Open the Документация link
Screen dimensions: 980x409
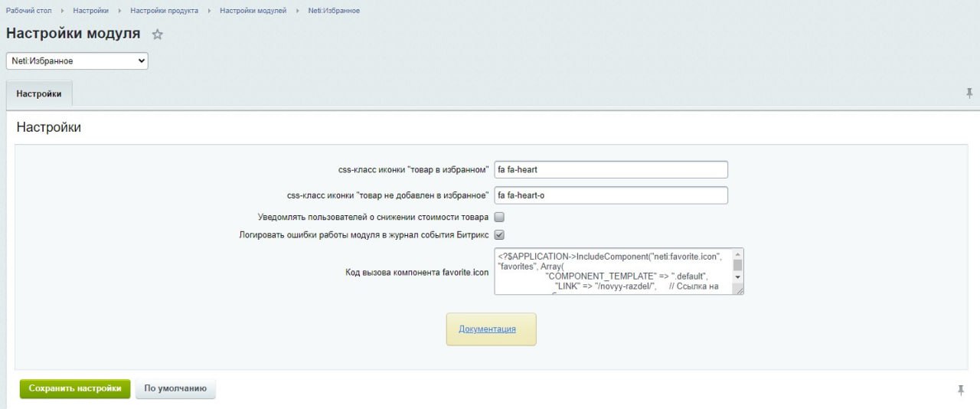click(x=487, y=329)
